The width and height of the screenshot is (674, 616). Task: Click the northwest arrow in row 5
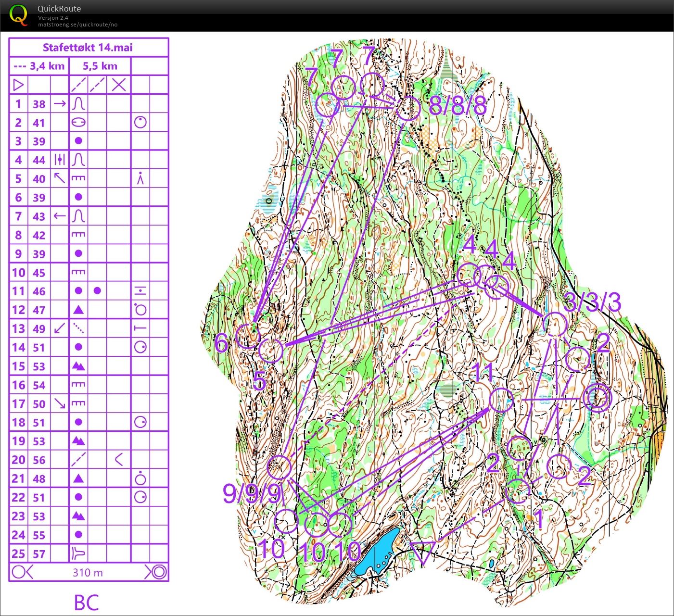(60, 178)
